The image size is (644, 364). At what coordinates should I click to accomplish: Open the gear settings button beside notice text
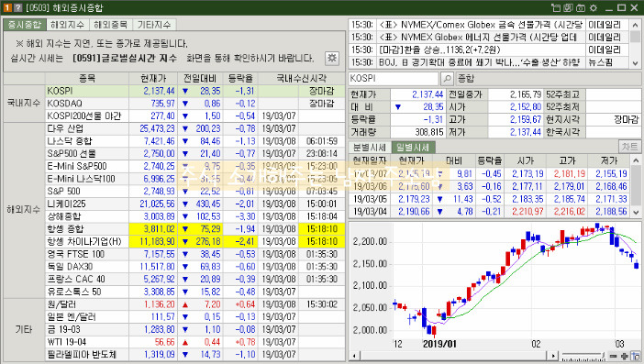[x=332, y=59]
